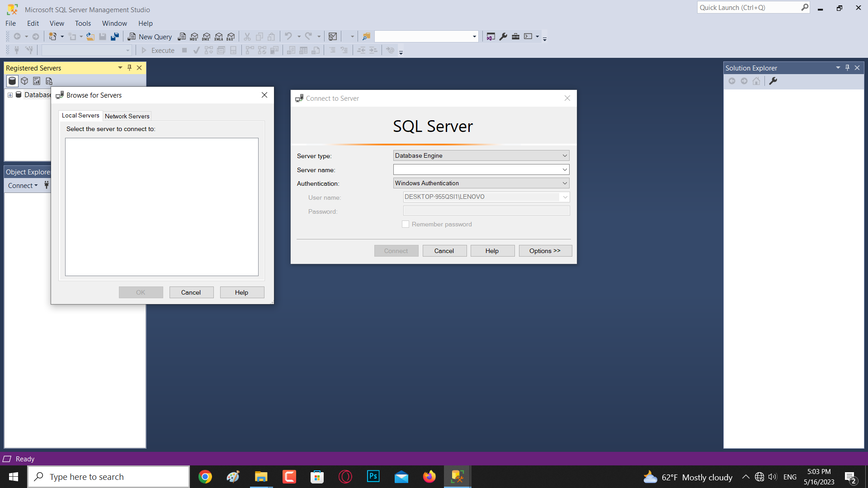Click the MDX query icon
This screenshot has height=488, width=868.
194,37
